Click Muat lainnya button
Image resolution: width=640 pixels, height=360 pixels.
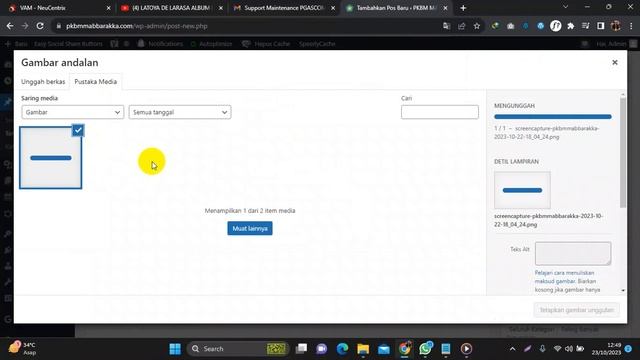250,229
